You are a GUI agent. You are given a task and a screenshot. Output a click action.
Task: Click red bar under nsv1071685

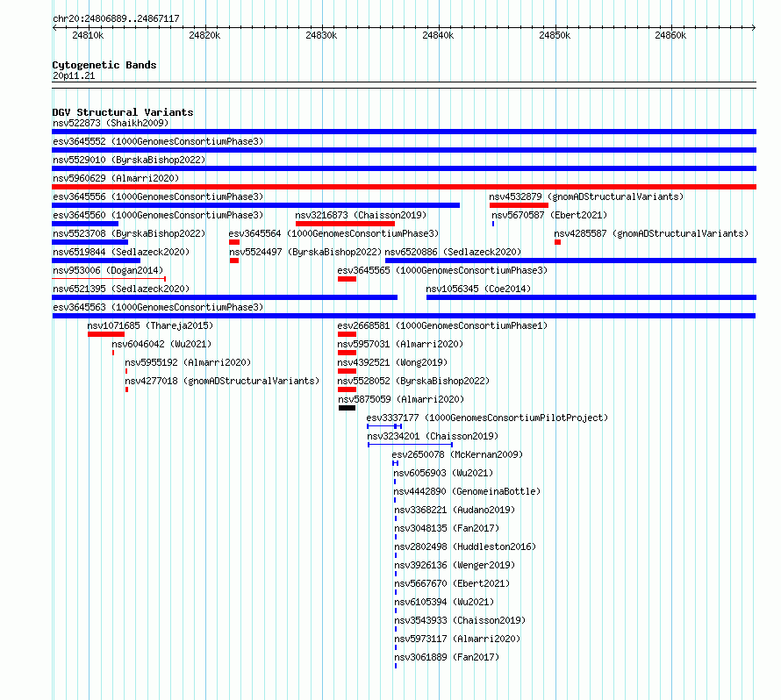click(106, 334)
